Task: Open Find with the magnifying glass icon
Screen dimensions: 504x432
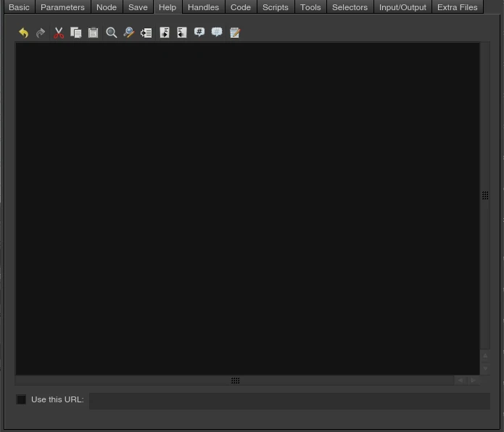Action: (111, 33)
